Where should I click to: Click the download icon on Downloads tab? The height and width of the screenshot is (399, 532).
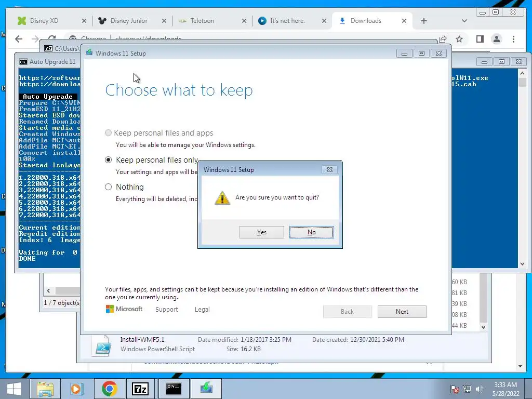click(x=342, y=21)
